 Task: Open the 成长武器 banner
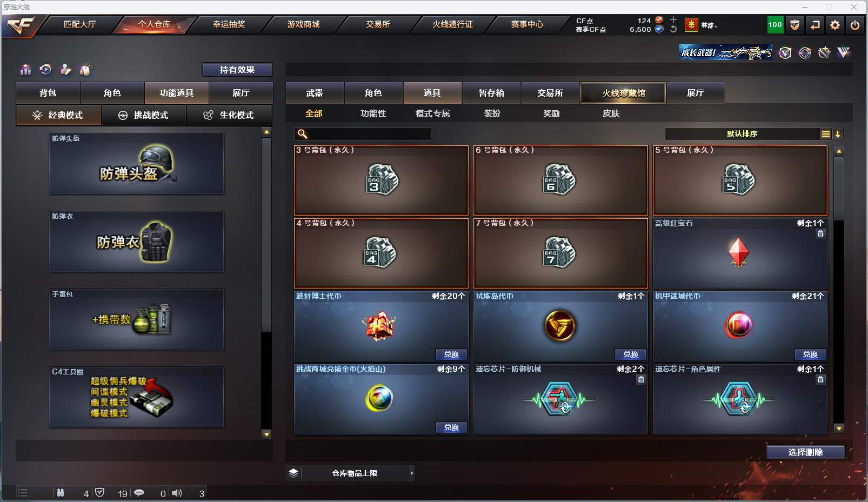pyautogui.click(x=725, y=52)
